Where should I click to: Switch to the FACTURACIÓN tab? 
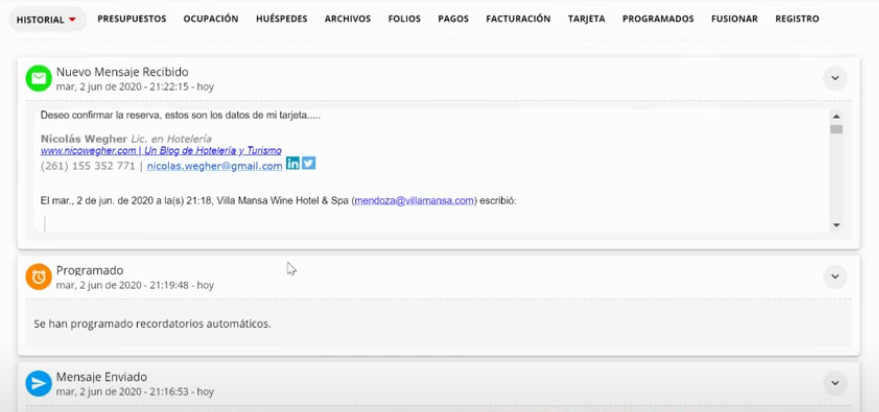click(x=518, y=19)
